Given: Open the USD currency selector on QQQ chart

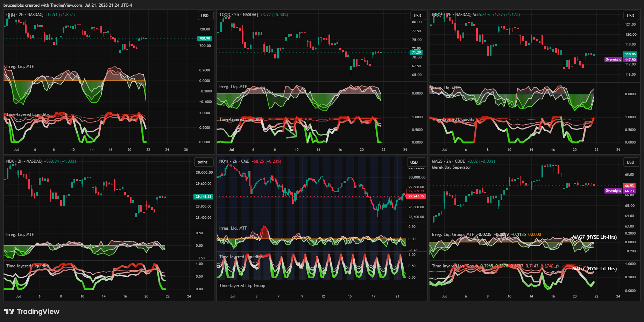Looking at the screenshot, I should [x=205, y=16].
